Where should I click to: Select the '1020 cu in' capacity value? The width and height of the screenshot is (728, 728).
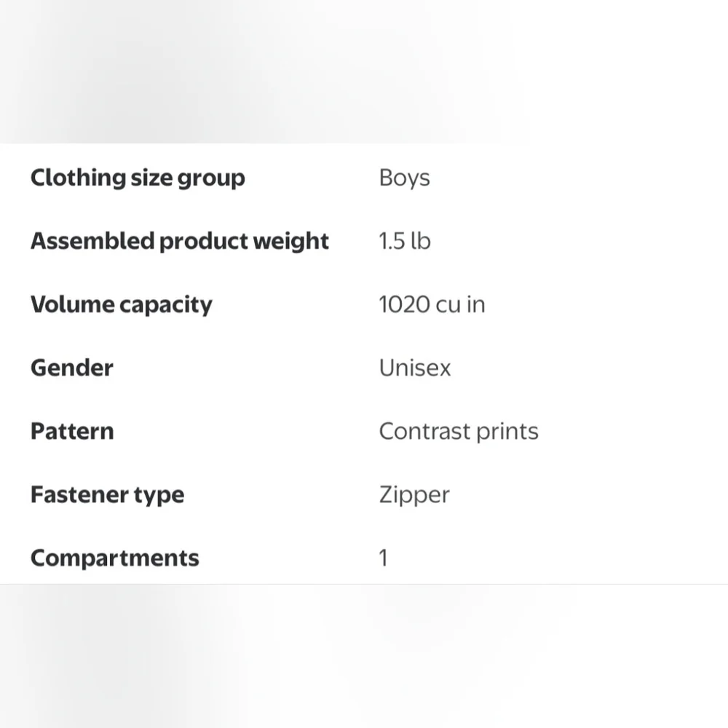coord(432,305)
